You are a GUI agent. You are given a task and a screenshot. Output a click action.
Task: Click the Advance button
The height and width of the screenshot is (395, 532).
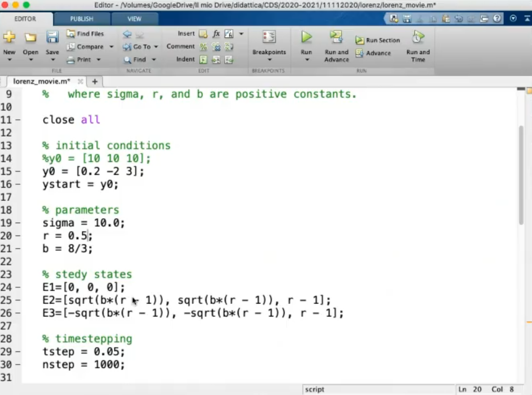pyautogui.click(x=373, y=53)
